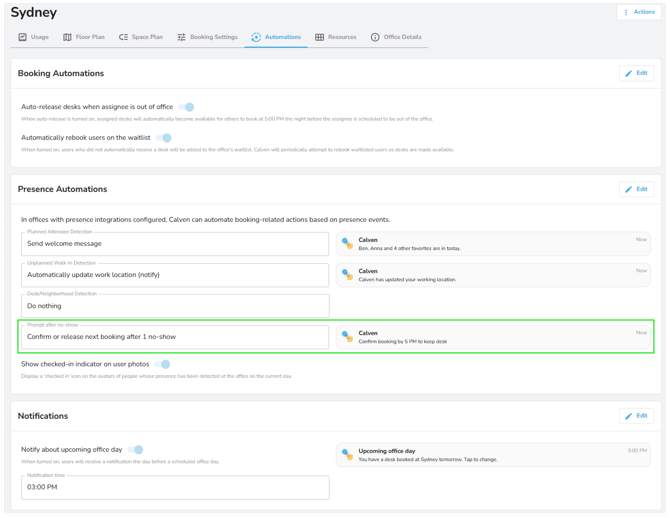
Task: Expand the Prompt after no-show dropdown
Action: pyautogui.click(x=175, y=337)
